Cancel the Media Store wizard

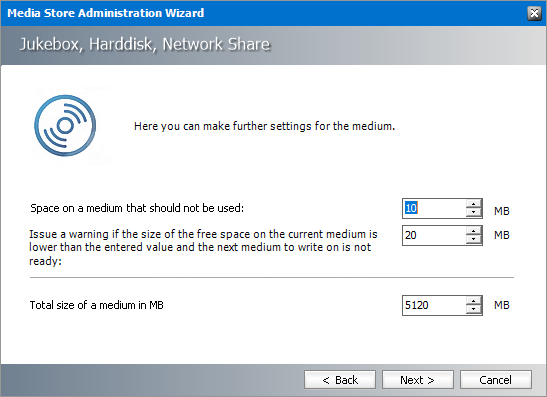coord(496,380)
